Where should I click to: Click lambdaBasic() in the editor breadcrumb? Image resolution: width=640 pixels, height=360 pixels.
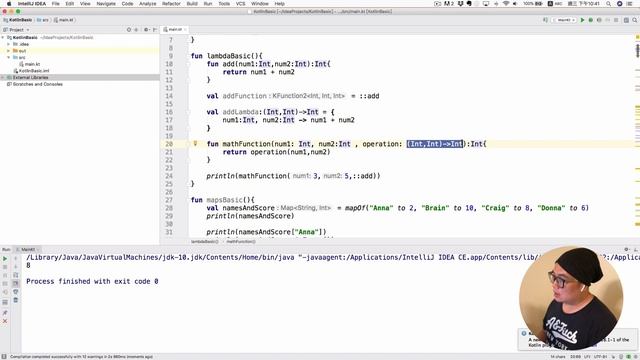click(204, 242)
